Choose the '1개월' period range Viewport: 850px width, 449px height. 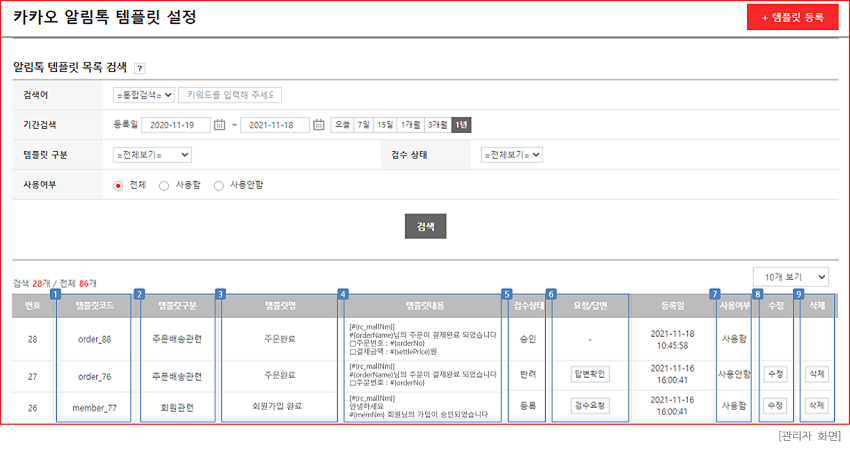[x=410, y=125]
